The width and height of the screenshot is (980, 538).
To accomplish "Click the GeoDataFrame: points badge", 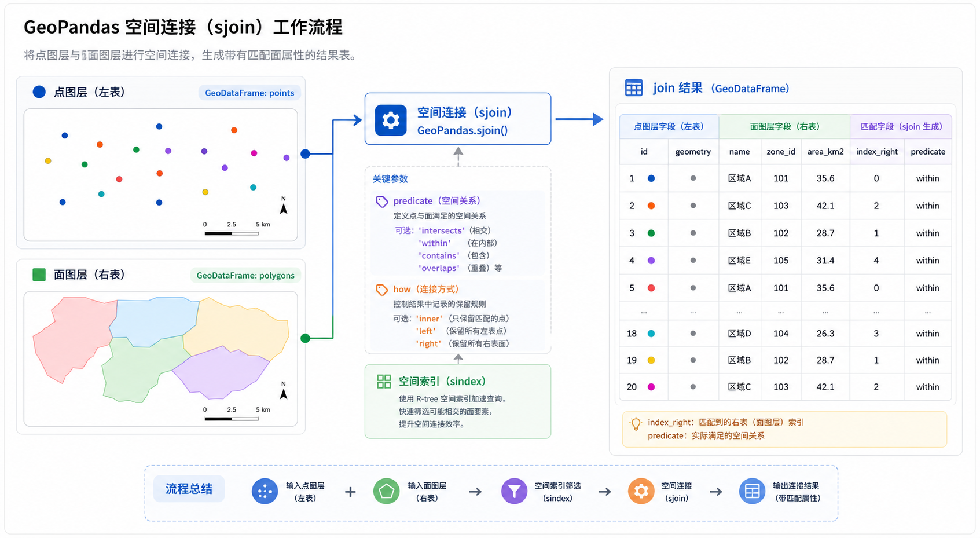I will [x=249, y=93].
